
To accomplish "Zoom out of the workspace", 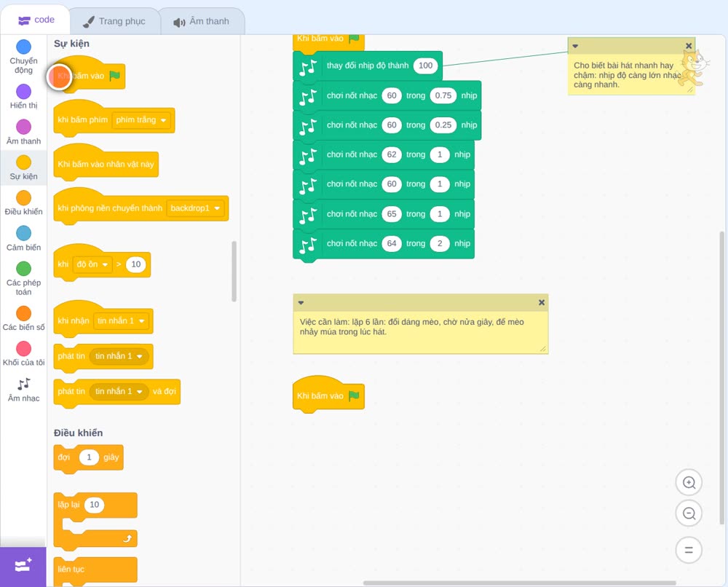I will click(x=689, y=513).
